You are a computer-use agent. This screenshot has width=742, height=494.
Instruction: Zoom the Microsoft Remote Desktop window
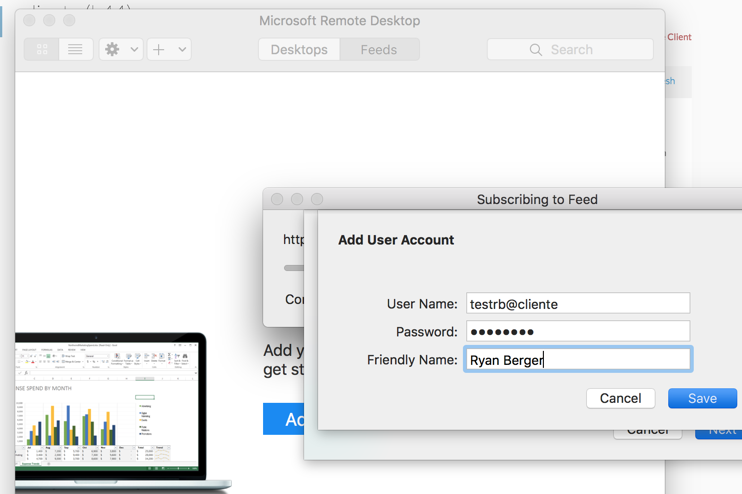(69, 20)
